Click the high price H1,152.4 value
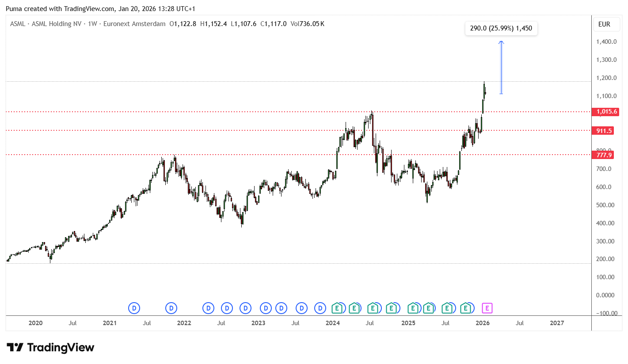628x364 pixels. pyautogui.click(x=213, y=24)
